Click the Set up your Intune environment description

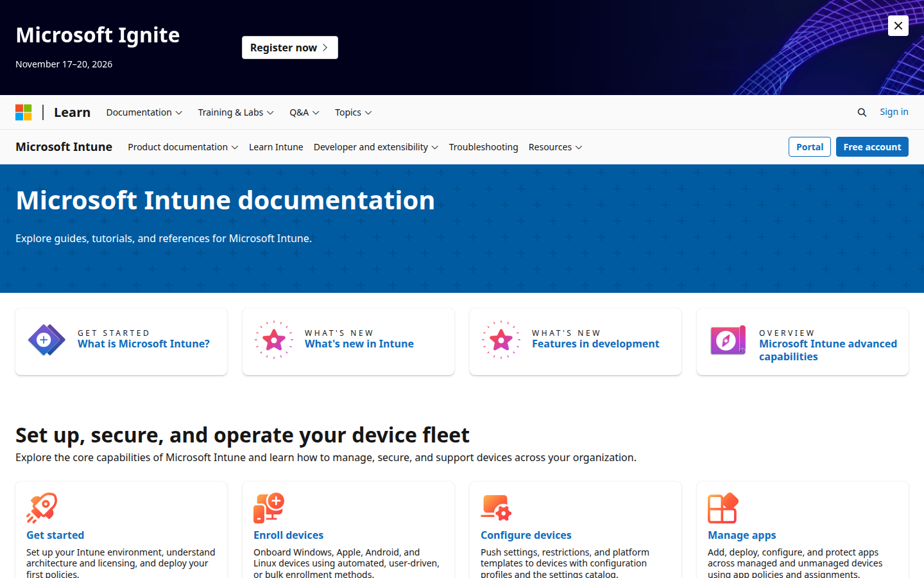(x=121, y=563)
